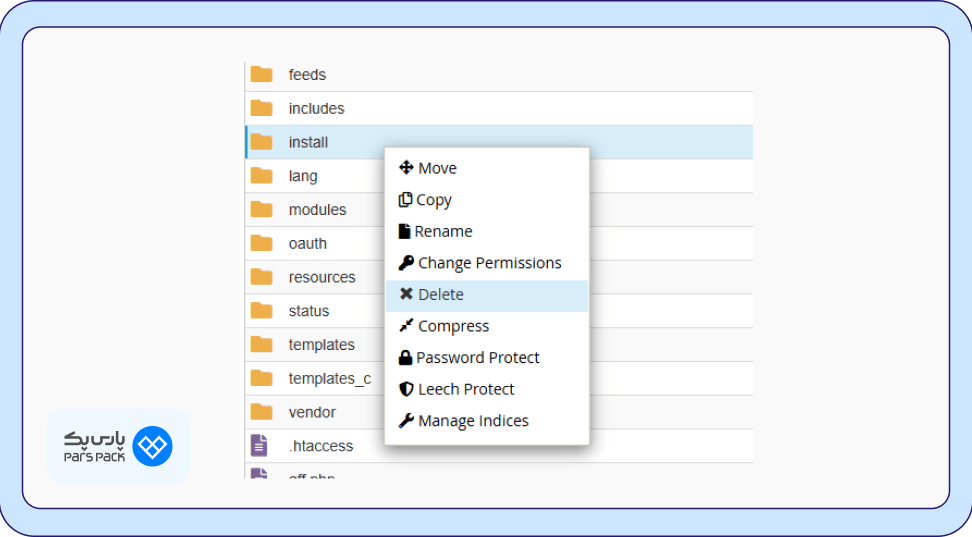Click the shield icon for Leech Protect

tap(406, 389)
